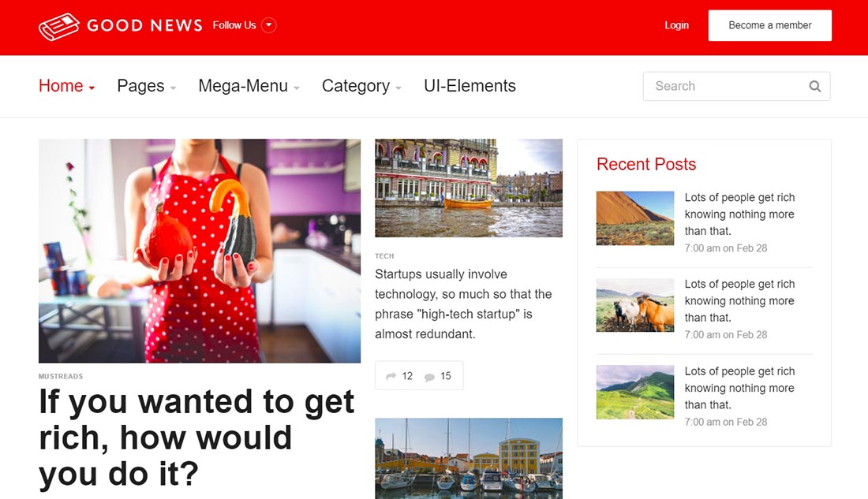
Task: Go to the UI-Elements page
Action: (x=470, y=86)
